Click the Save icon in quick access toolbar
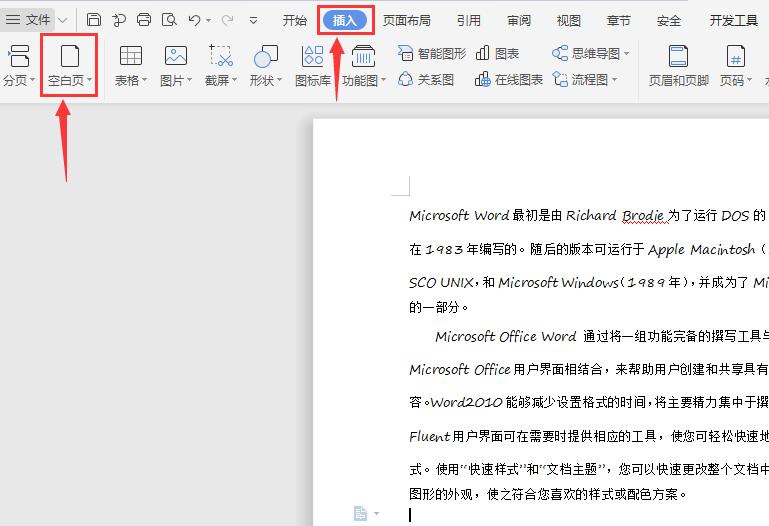This screenshot has width=769, height=526. pyautogui.click(x=94, y=20)
